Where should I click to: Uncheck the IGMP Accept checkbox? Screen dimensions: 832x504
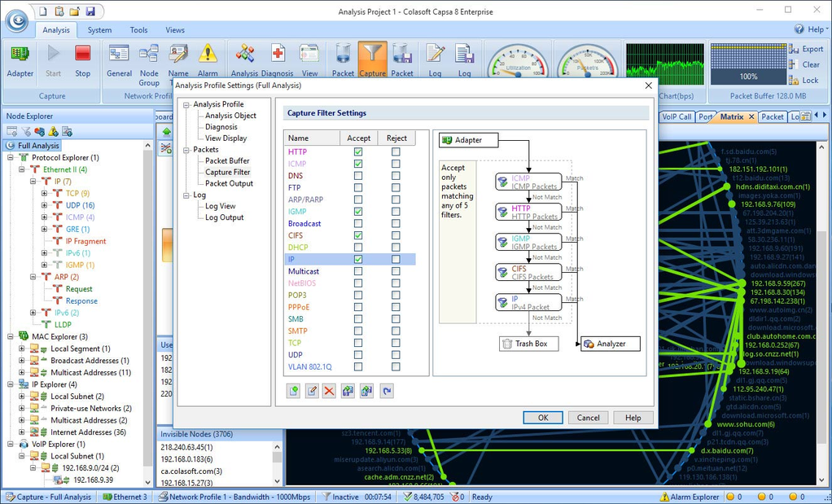pyautogui.click(x=358, y=211)
